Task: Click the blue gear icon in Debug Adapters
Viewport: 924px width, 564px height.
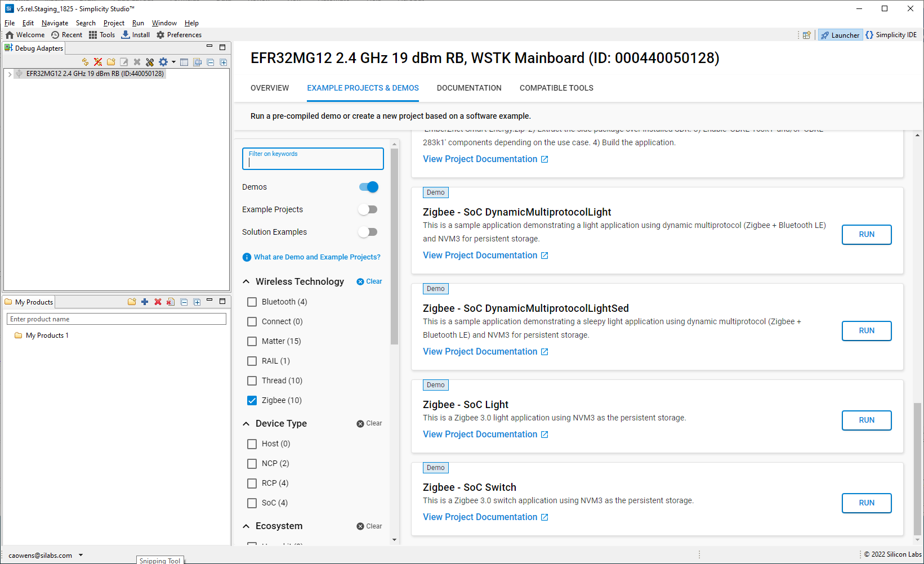Action: pyautogui.click(x=163, y=62)
